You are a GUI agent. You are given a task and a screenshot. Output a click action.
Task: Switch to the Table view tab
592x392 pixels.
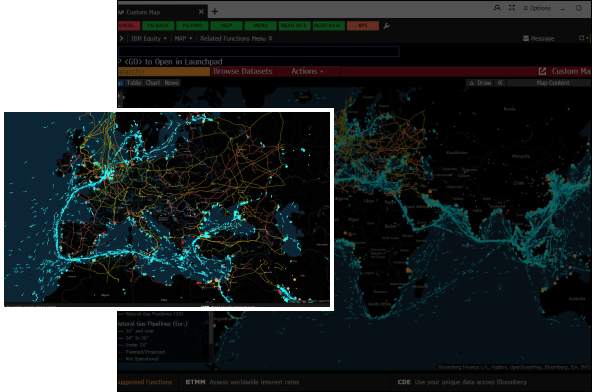(134, 83)
